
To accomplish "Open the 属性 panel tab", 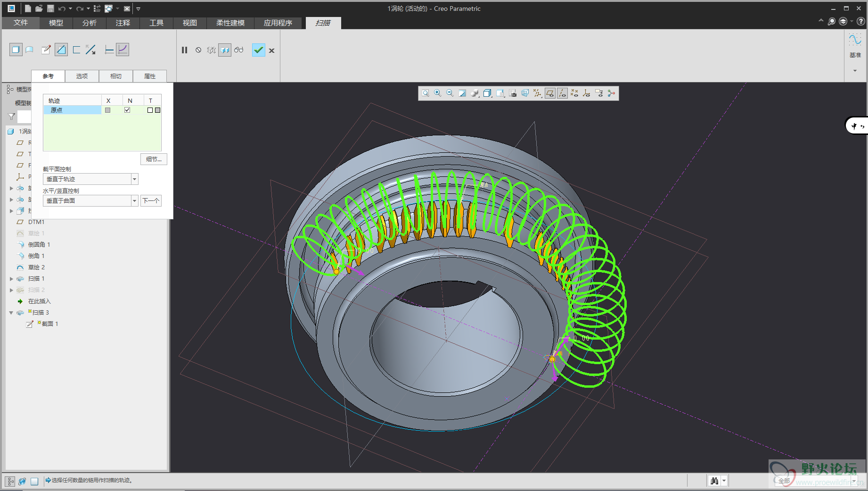I will tap(150, 76).
